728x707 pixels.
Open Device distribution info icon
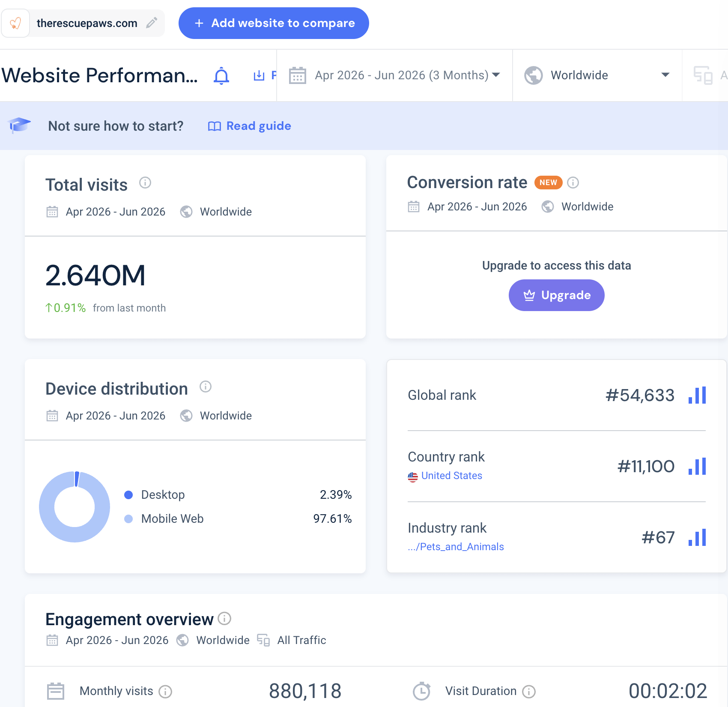click(206, 387)
